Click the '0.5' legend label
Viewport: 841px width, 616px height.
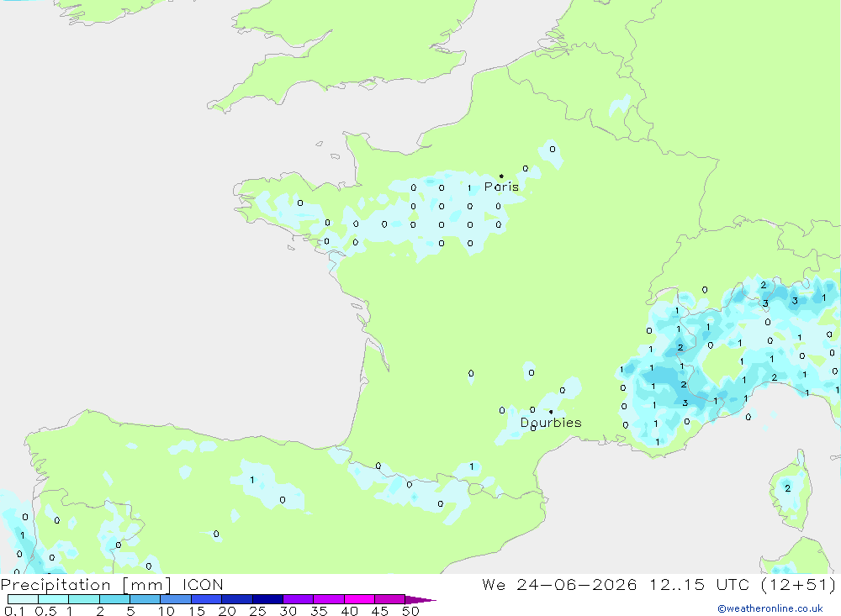(45, 611)
